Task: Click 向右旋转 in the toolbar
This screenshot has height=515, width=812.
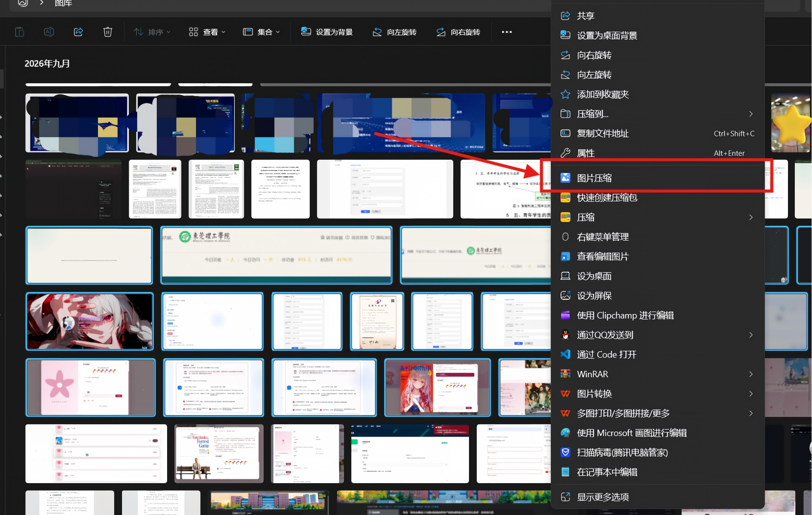Action: click(x=458, y=32)
